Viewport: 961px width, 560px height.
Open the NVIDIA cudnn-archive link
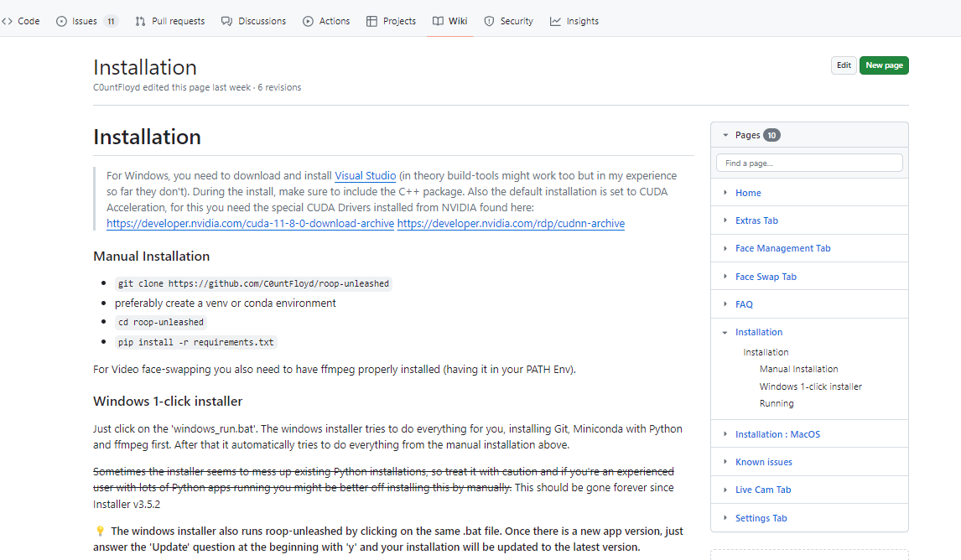pyautogui.click(x=511, y=224)
